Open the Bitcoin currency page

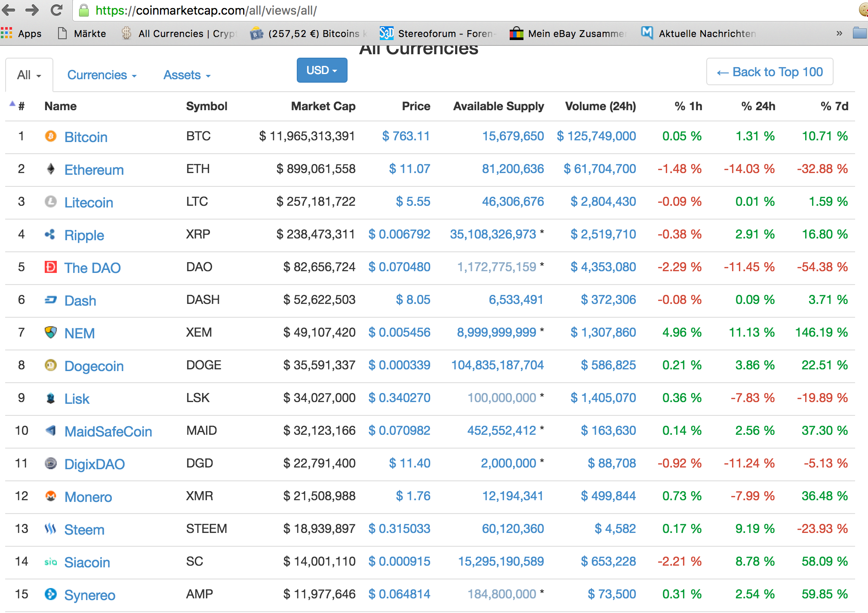pyautogui.click(x=86, y=137)
